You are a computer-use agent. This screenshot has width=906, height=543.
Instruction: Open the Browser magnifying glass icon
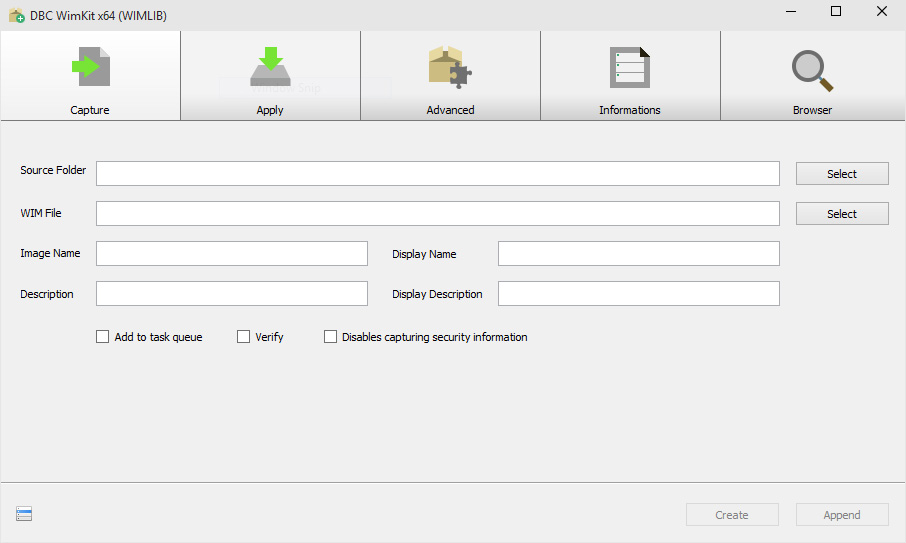click(x=812, y=69)
